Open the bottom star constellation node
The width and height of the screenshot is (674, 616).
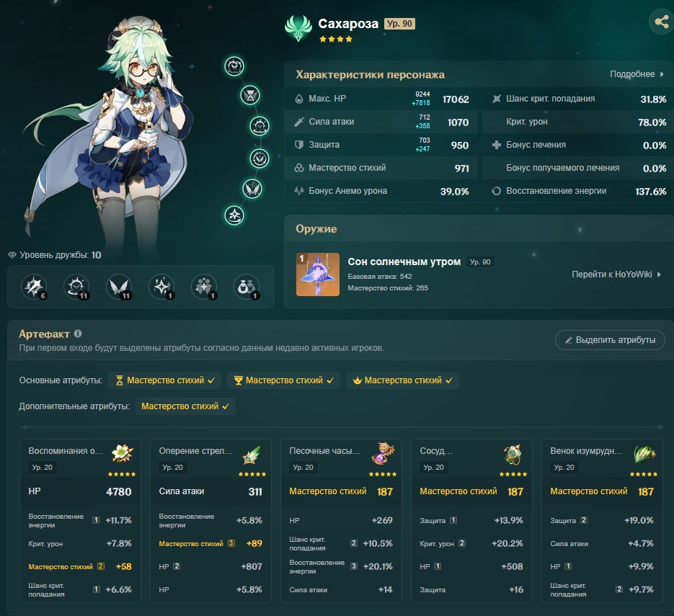coord(234,215)
